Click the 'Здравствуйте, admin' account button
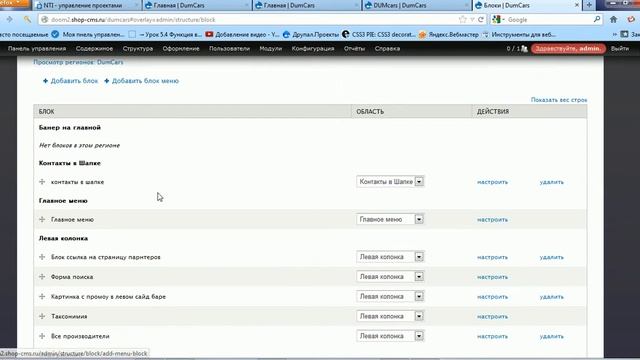Screen dimensions: 640x360 pyautogui.click(x=568, y=49)
